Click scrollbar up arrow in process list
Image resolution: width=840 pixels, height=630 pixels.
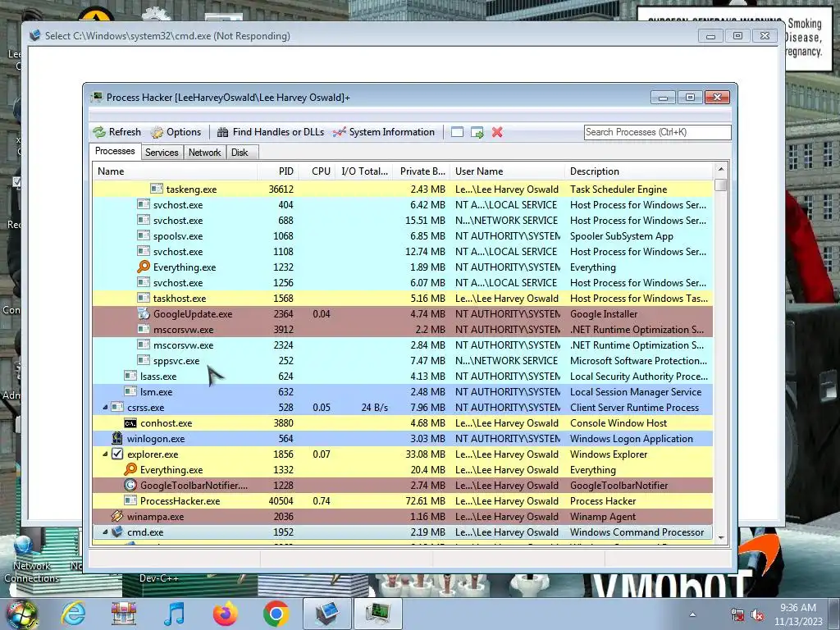coord(720,169)
